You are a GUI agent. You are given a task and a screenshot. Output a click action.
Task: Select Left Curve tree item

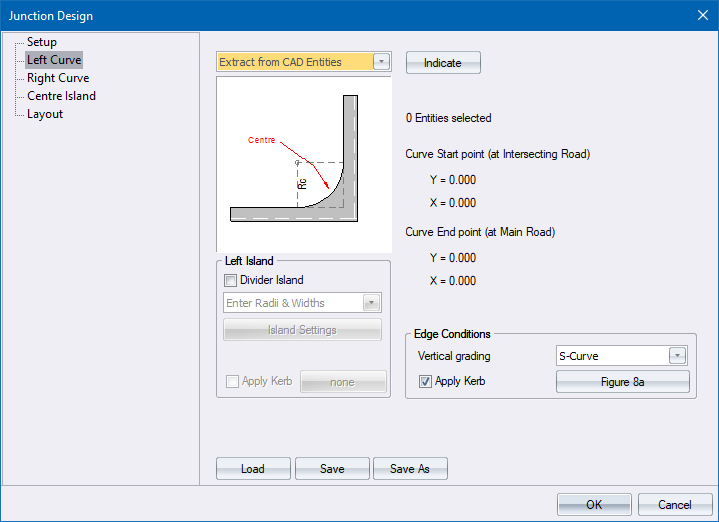[x=54, y=60]
